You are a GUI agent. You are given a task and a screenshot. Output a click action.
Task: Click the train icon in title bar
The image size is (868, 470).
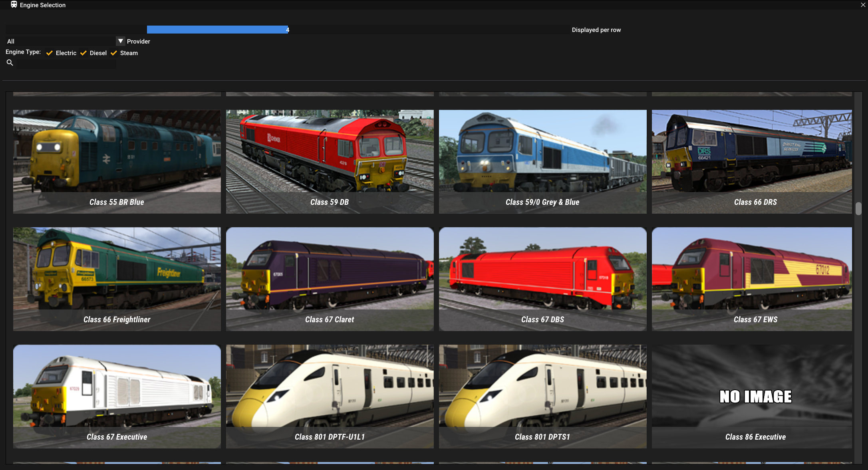[14, 5]
